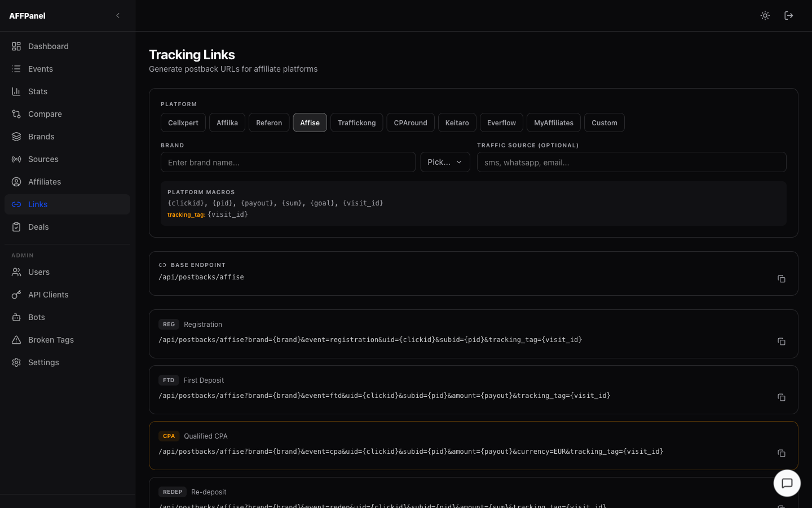Click the Enter brand name field
The image size is (812, 508).
[288, 162]
